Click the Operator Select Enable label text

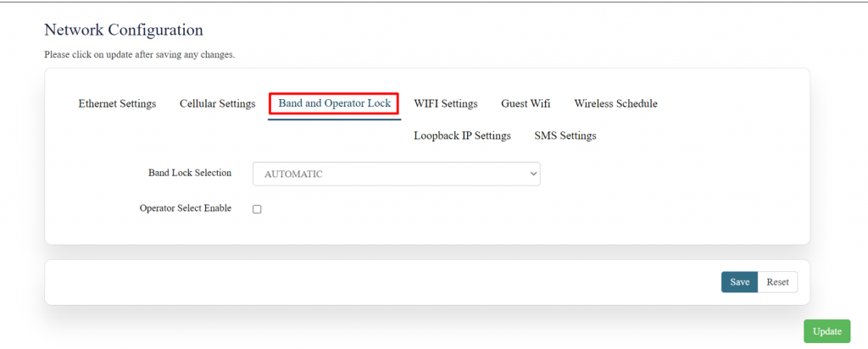tap(185, 208)
